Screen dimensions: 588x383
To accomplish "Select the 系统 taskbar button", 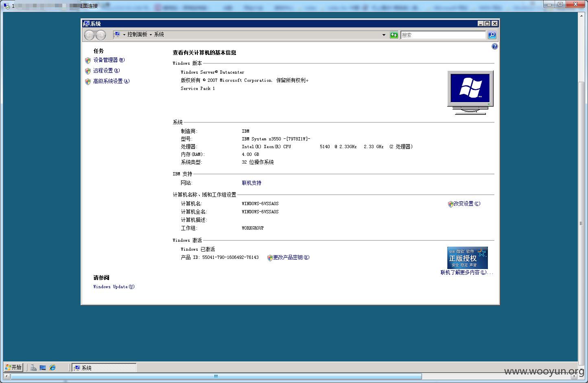I will 104,368.
